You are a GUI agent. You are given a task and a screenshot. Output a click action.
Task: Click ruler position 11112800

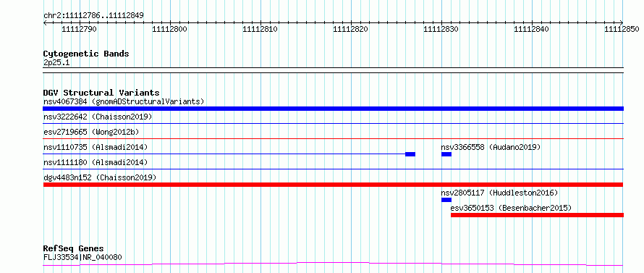(x=169, y=29)
